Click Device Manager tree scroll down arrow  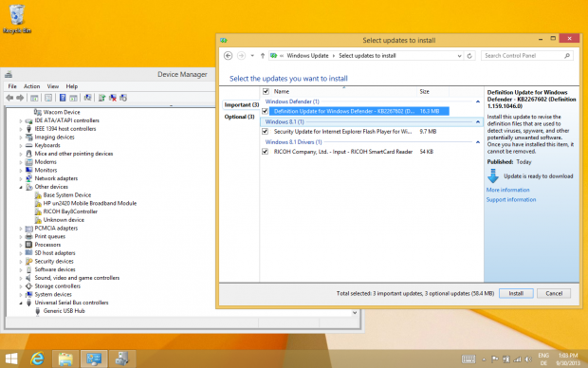pos(355,312)
